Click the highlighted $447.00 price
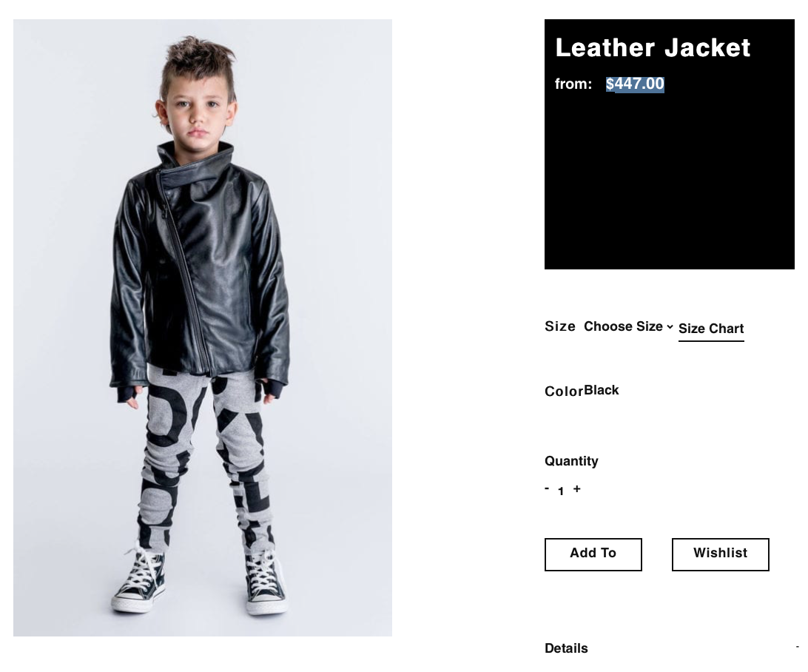Image resolution: width=808 pixels, height=672 pixels. (x=635, y=84)
